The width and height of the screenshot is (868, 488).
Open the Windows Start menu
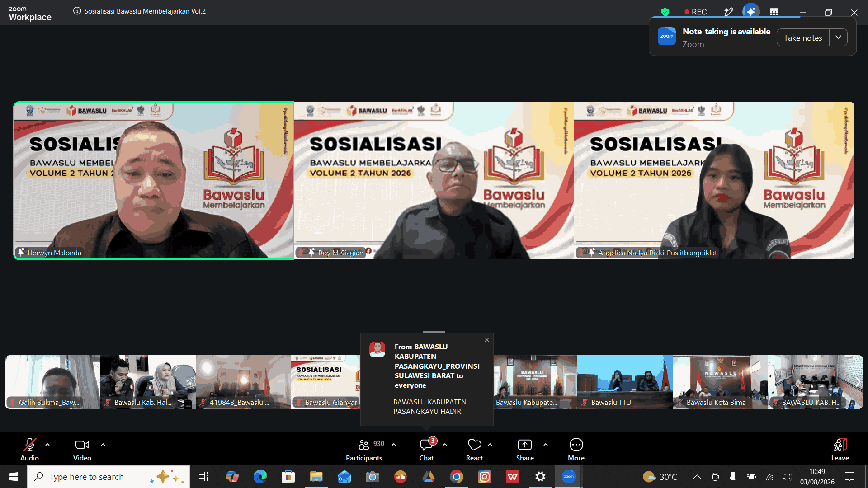(x=14, y=477)
